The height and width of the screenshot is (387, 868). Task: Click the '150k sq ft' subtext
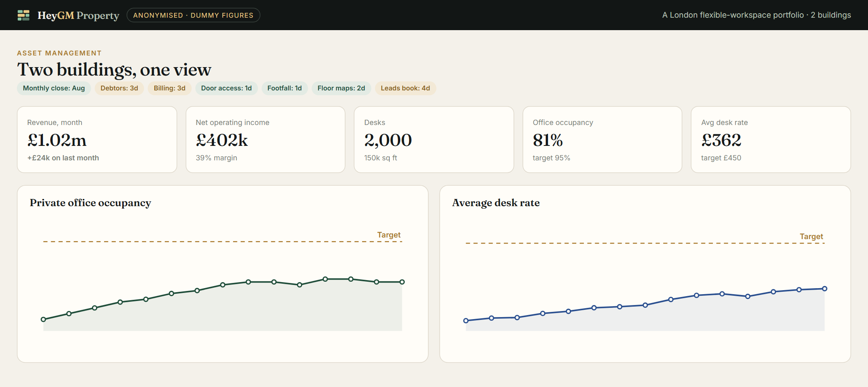(381, 158)
